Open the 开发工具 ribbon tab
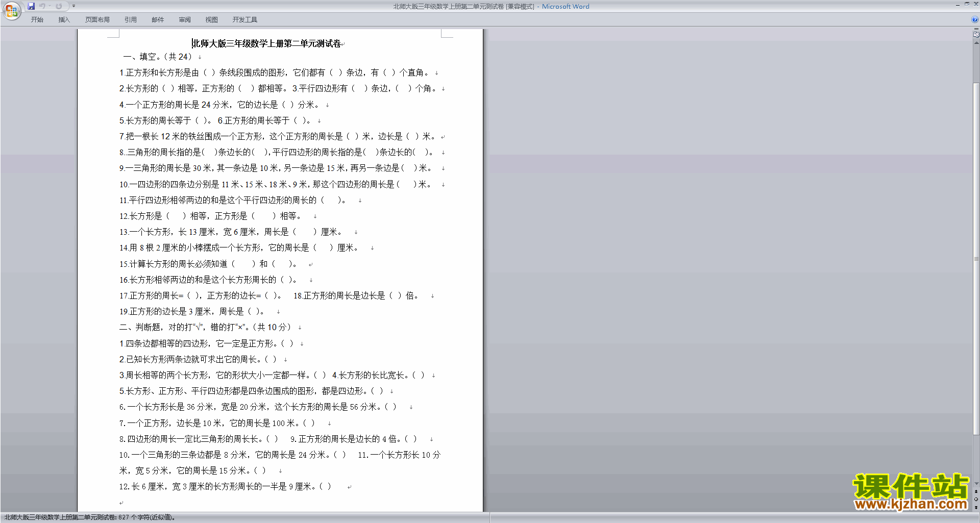The height and width of the screenshot is (523, 980). [245, 20]
